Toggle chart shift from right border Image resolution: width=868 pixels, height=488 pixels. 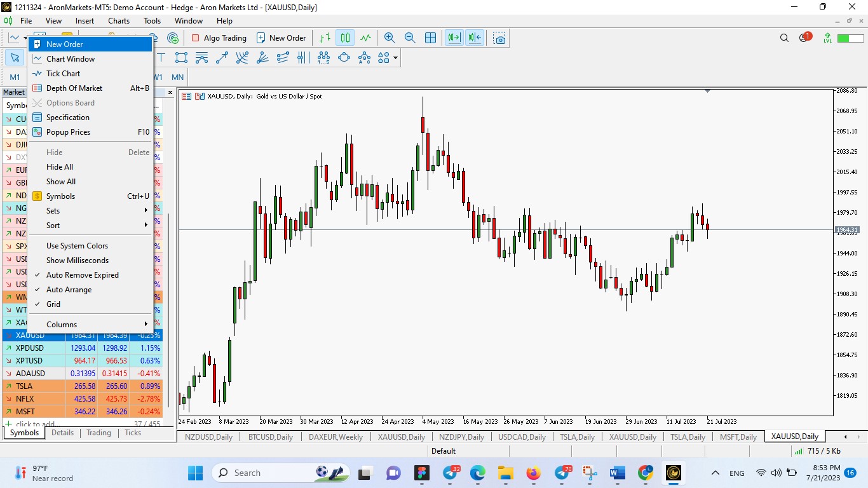tap(475, 38)
